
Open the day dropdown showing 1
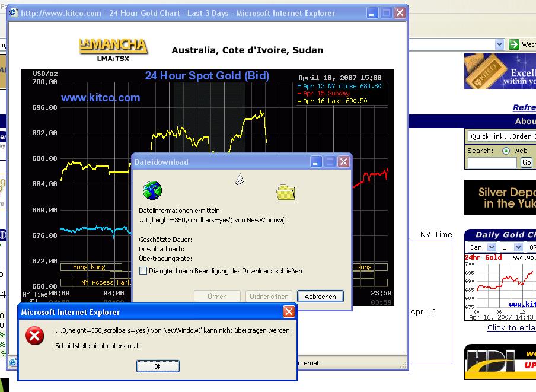pyautogui.click(x=518, y=247)
